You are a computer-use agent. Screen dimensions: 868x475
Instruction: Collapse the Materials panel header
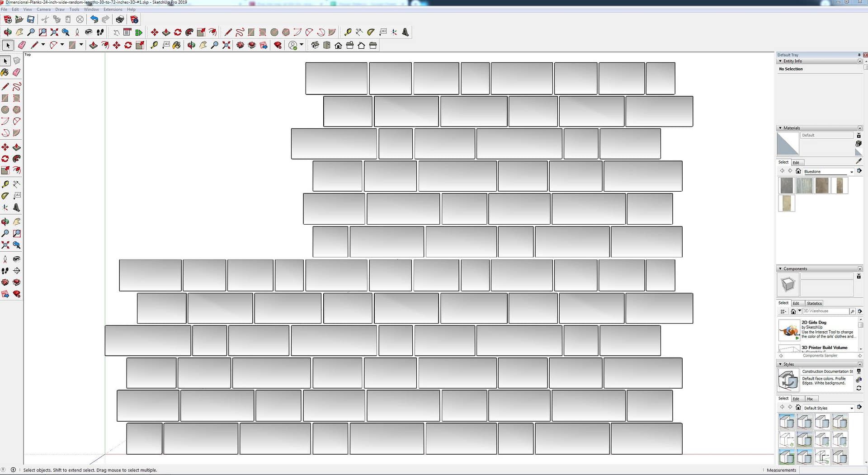point(780,128)
